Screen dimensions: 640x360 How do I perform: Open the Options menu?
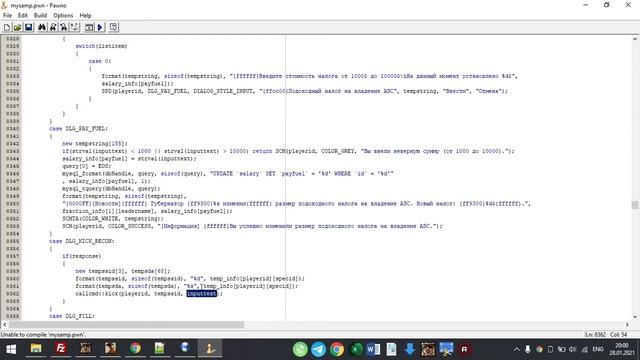(63, 16)
